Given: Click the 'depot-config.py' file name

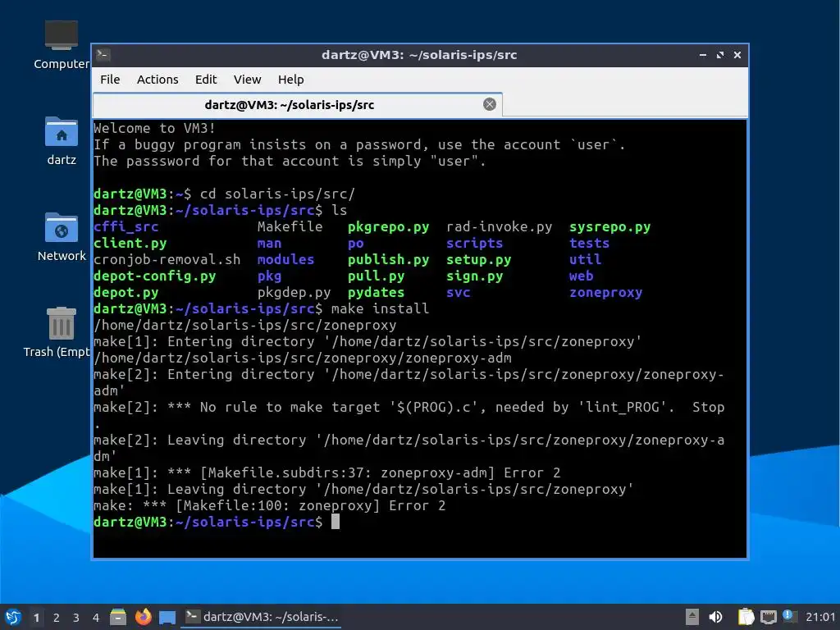Looking at the screenshot, I should (155, 276).
